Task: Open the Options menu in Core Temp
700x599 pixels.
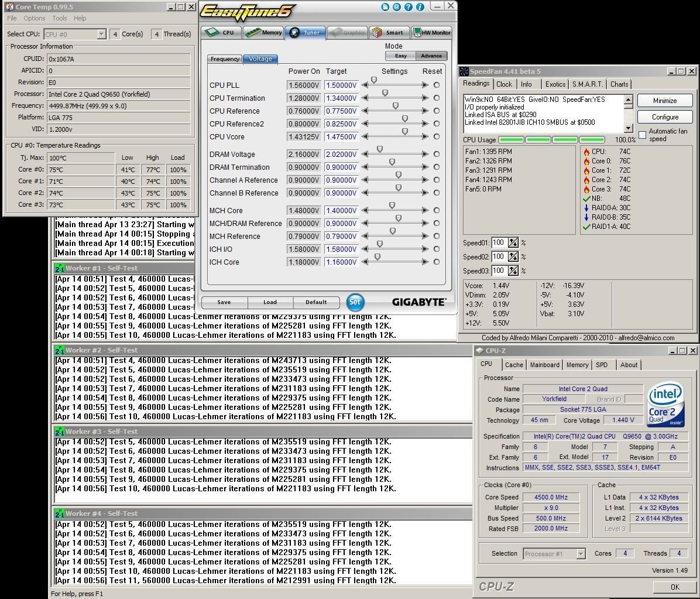Action: click(x=35, y=18)
